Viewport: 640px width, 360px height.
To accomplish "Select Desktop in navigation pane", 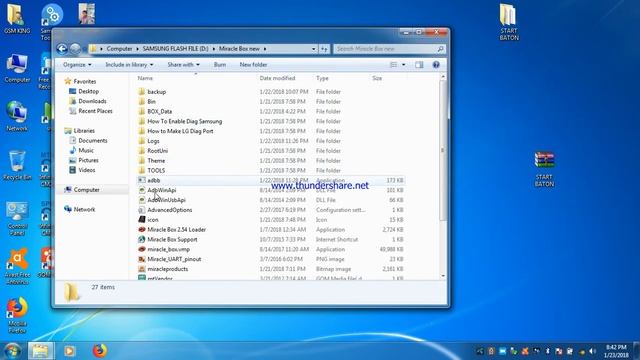I will coord(89,91).
